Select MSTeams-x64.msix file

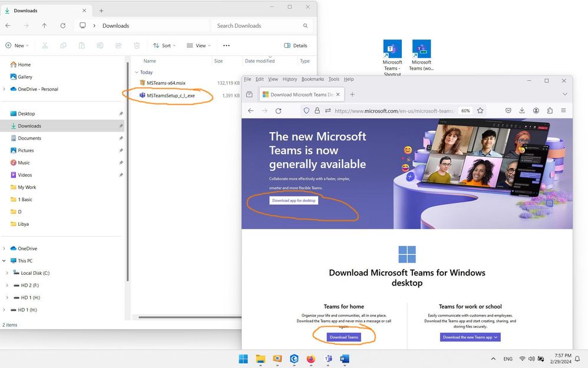tap(166, 83)
